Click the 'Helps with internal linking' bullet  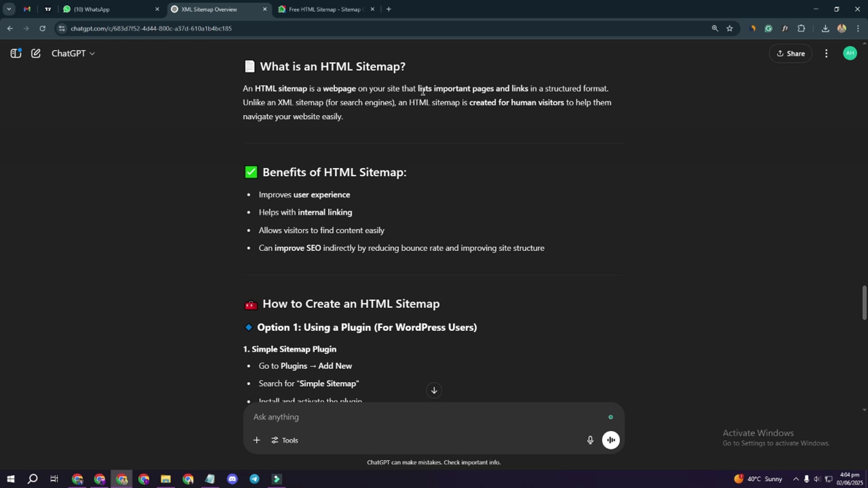tap(305, 212)
